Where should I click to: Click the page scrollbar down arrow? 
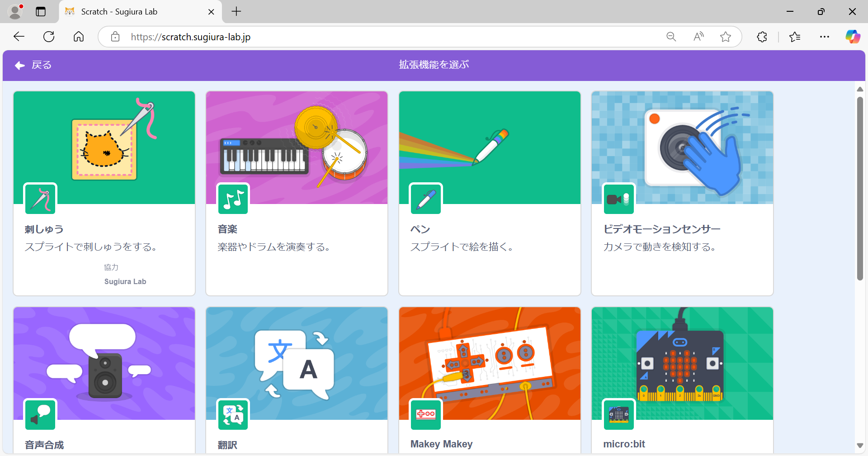pos(860,446)
